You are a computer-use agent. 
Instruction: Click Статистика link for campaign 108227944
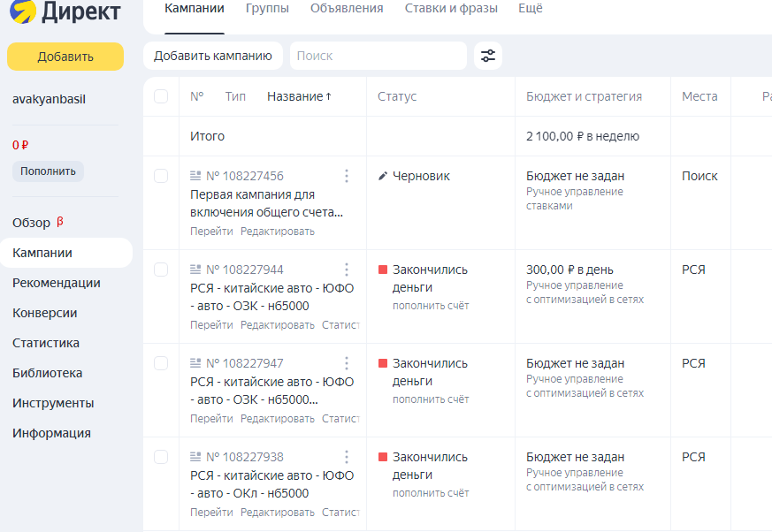coord(340,325)
